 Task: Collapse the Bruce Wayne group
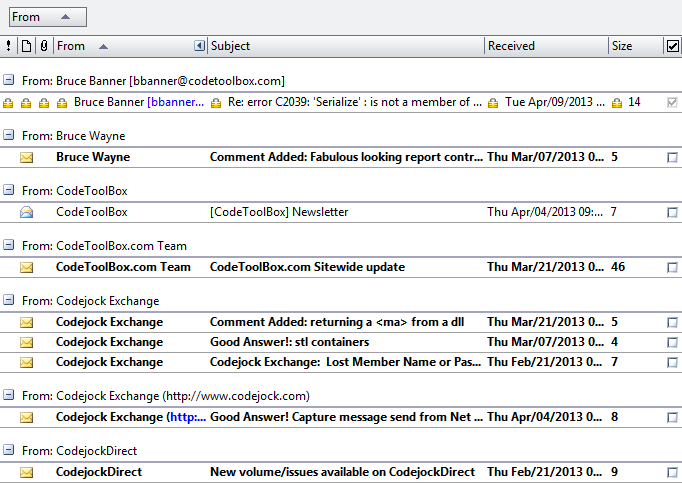9,135
